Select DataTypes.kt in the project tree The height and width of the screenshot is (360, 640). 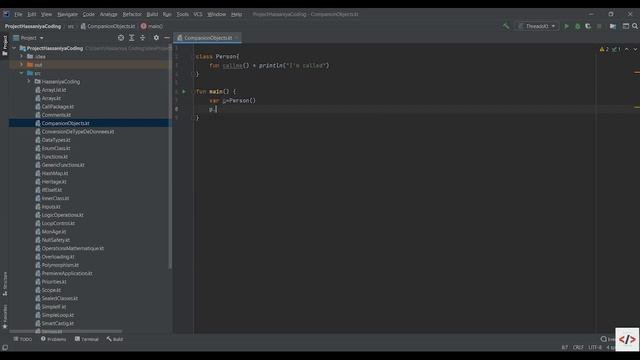pyautogui.click(x=56, y=140)
